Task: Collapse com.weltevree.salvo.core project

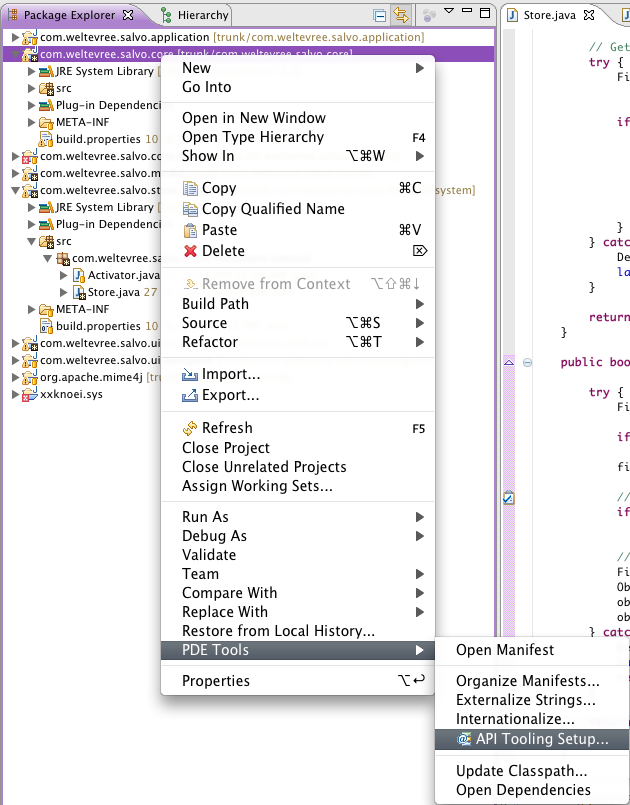Action: coord(15,53)
